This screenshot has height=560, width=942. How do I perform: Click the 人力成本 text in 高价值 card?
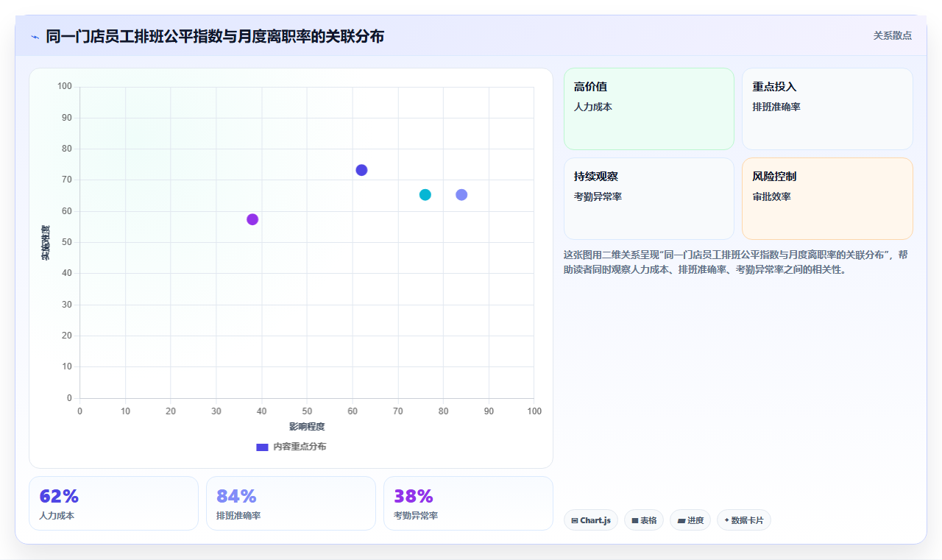[x=593, y=107]
